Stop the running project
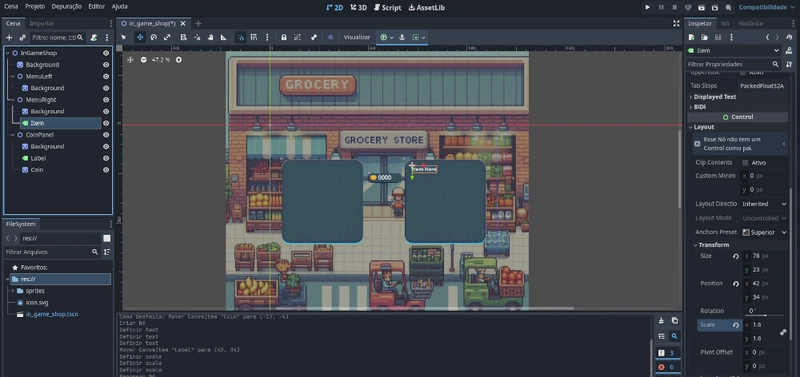The height and width of the screenshot is (377, 800). pos(674,7)
